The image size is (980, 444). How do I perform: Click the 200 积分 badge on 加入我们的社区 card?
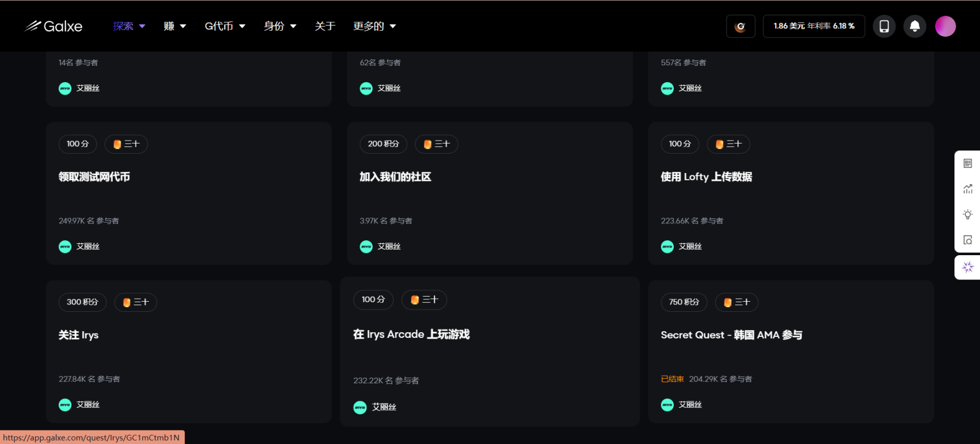point(383,144)
